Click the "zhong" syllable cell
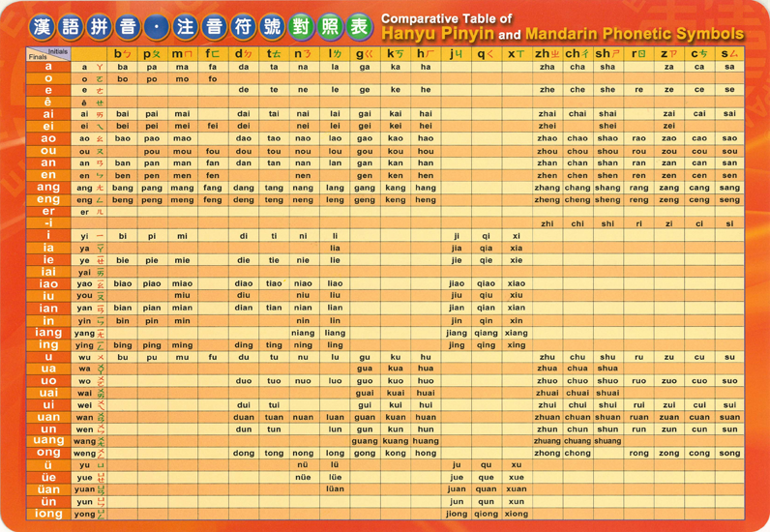The height and width of the screenshot is (532, 770). (x=548, y=453)
